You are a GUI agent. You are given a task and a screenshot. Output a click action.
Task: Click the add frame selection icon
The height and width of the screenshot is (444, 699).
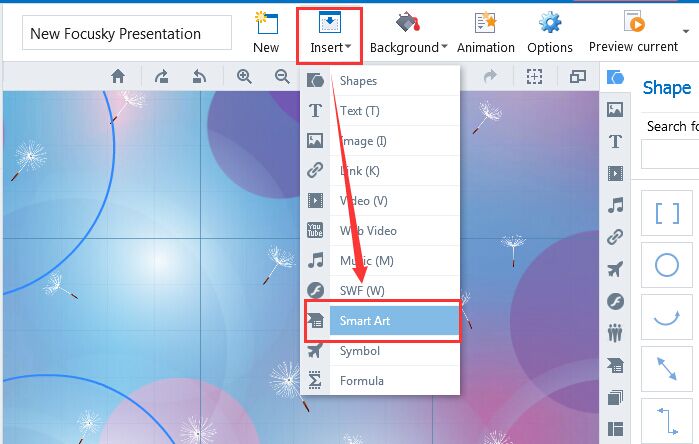pos(534,77)
